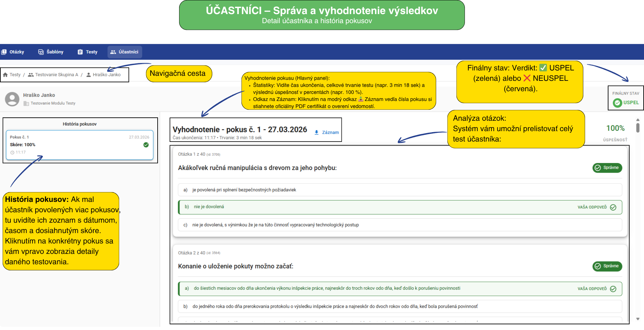Download the Záznam PDF certificate
644x330 pixels.
click(330, 132)
